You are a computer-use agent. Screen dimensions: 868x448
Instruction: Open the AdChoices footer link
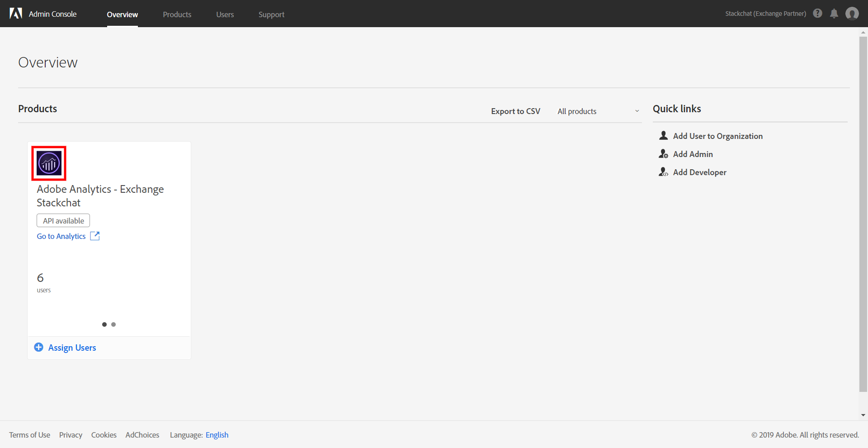tap(142, 435)
